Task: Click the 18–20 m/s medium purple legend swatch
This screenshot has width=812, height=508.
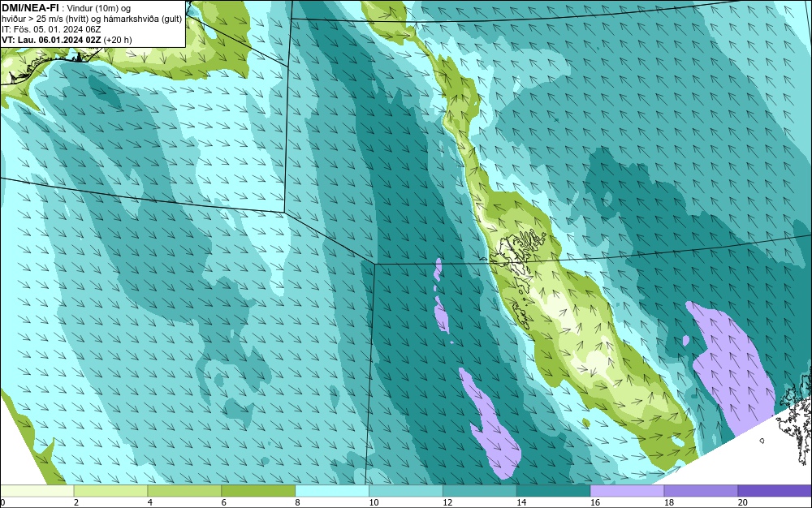Action: 701,491
